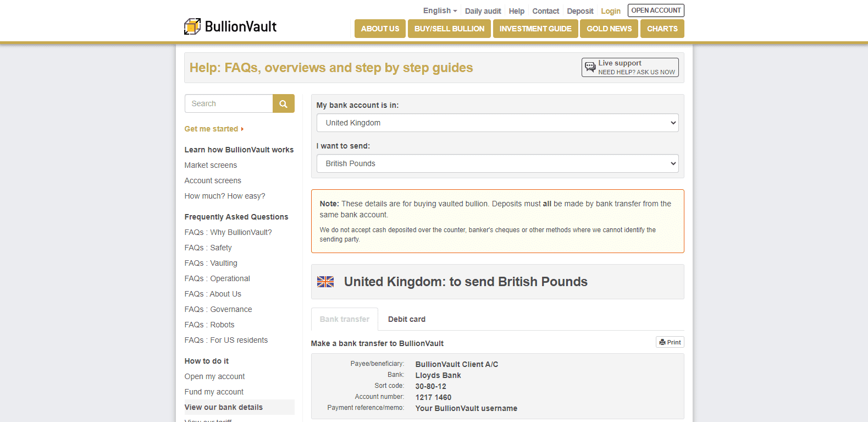Click inside the Search input field

229,103
